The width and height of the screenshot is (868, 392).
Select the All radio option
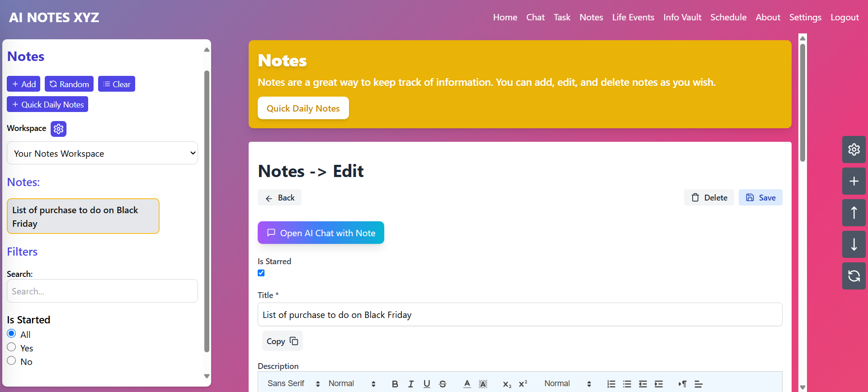pos(12,333)
